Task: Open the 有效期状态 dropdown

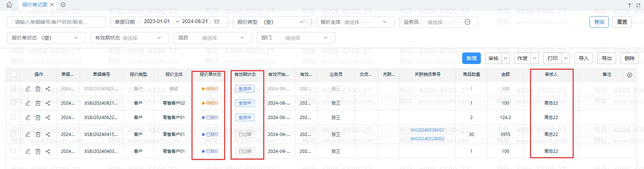Action: [130, 38]
